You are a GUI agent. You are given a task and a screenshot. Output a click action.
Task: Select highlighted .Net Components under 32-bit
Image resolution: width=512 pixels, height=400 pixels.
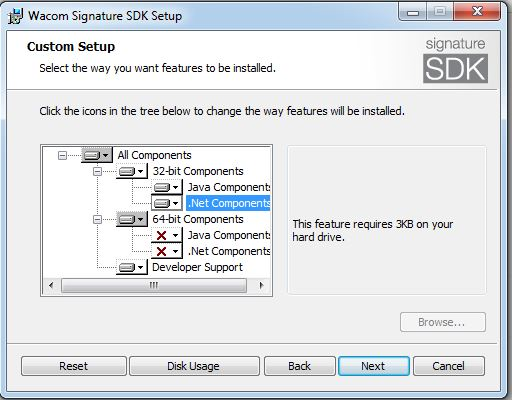click(228, 203)
